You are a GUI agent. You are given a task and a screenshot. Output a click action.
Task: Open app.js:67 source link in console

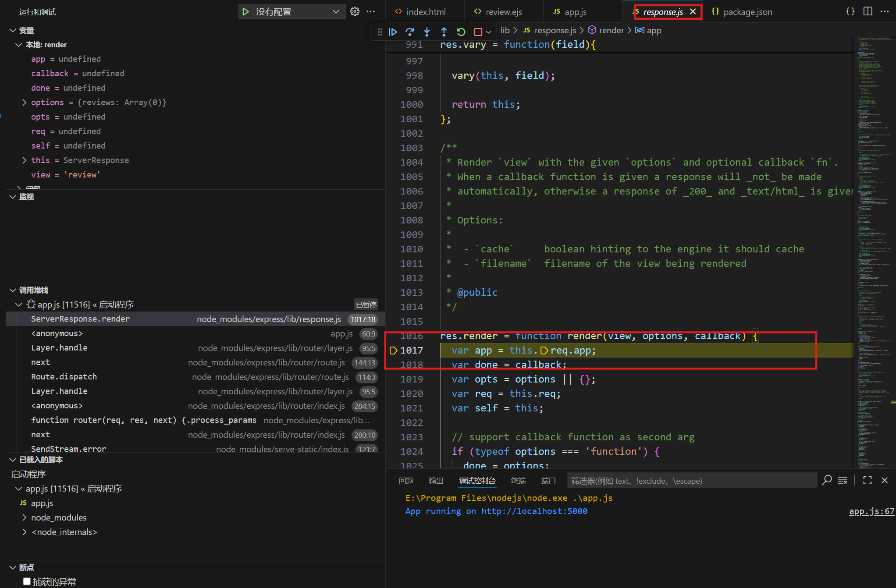coord(871,511)
